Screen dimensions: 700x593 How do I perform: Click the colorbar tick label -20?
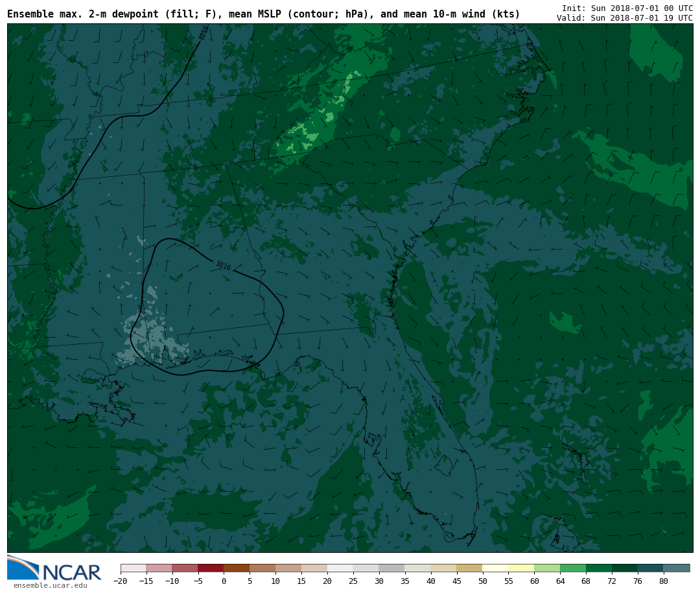[x=120, y=581]
